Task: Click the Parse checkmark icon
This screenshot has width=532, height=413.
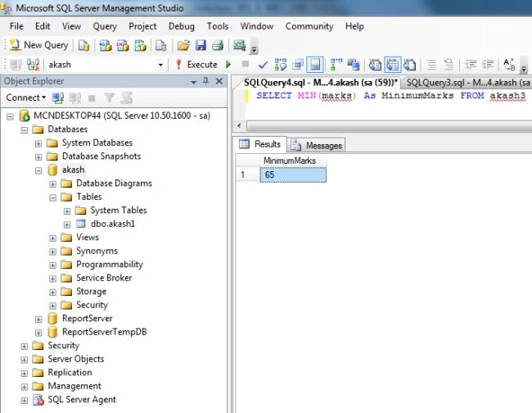Action: pyautogui.click(x=263, y=65)
